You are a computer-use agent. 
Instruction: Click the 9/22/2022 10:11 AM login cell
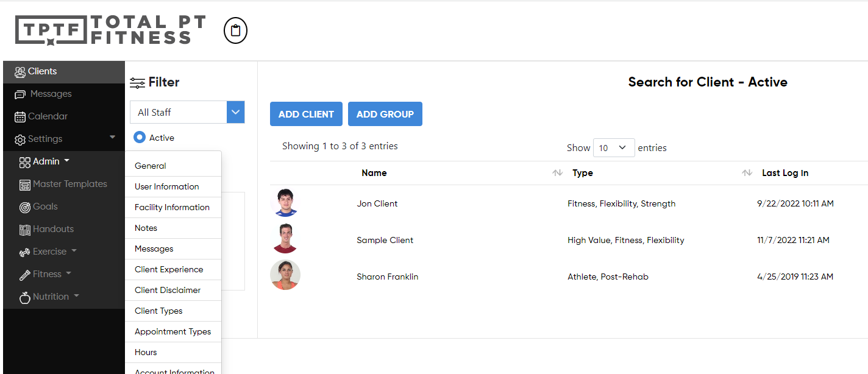coord(795,203)
